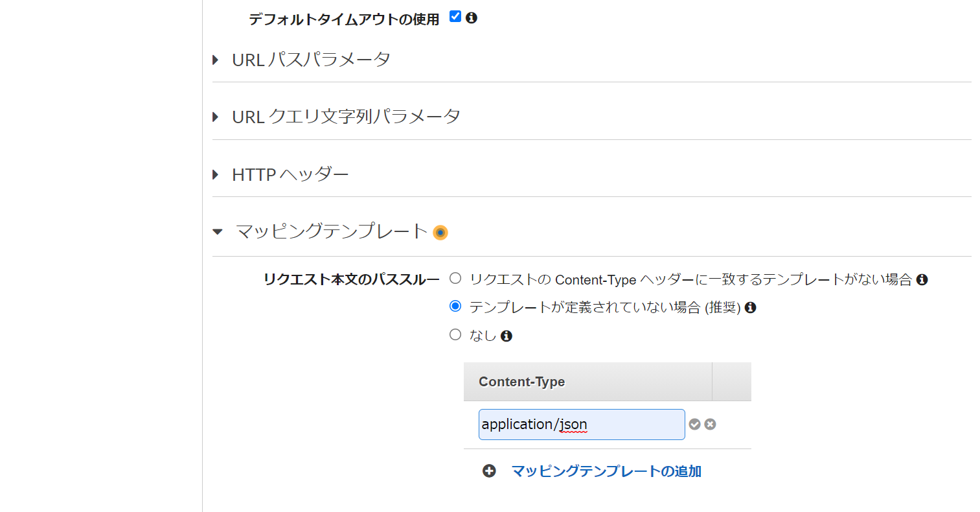View info for the Content-Type header passthrough option
Viewport: 980px width, 512px height.
pyautogui.click(x=922, y=279)
